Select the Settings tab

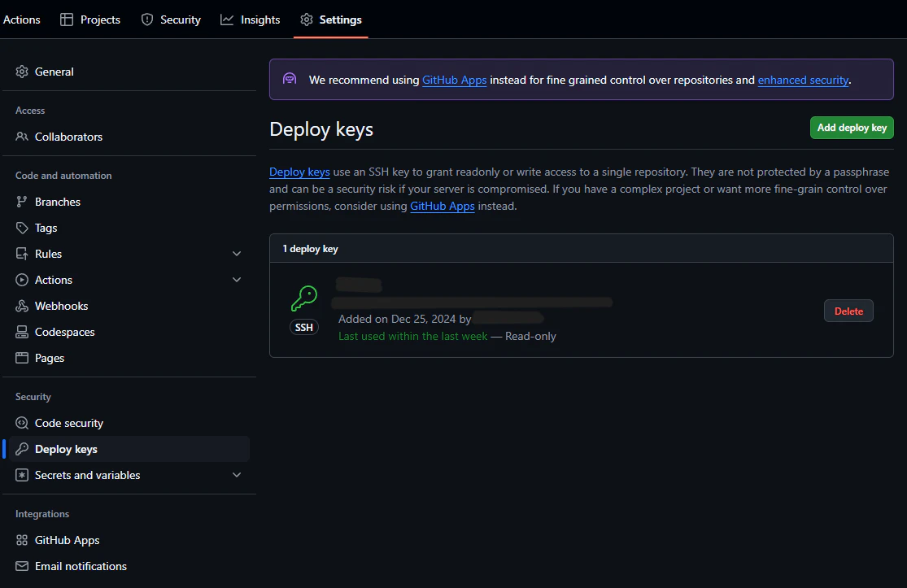331,20
